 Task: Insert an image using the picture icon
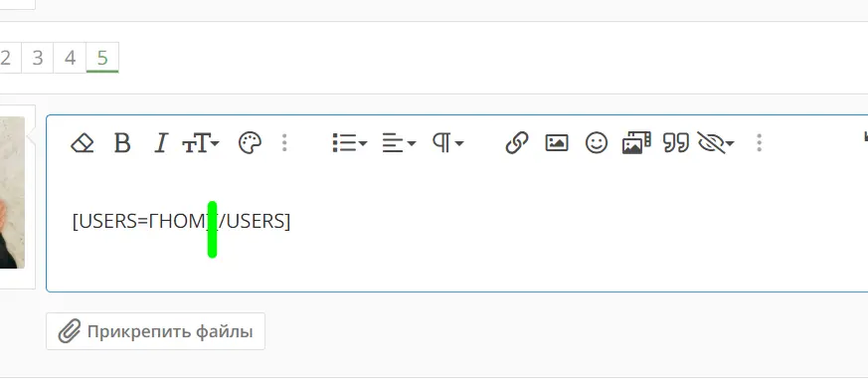557,143
